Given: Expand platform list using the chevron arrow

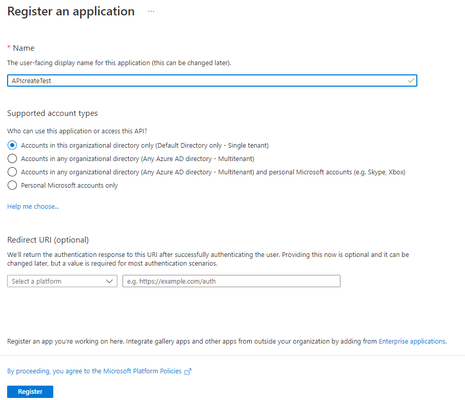Looking at the screenshot, I should (109, 281).
